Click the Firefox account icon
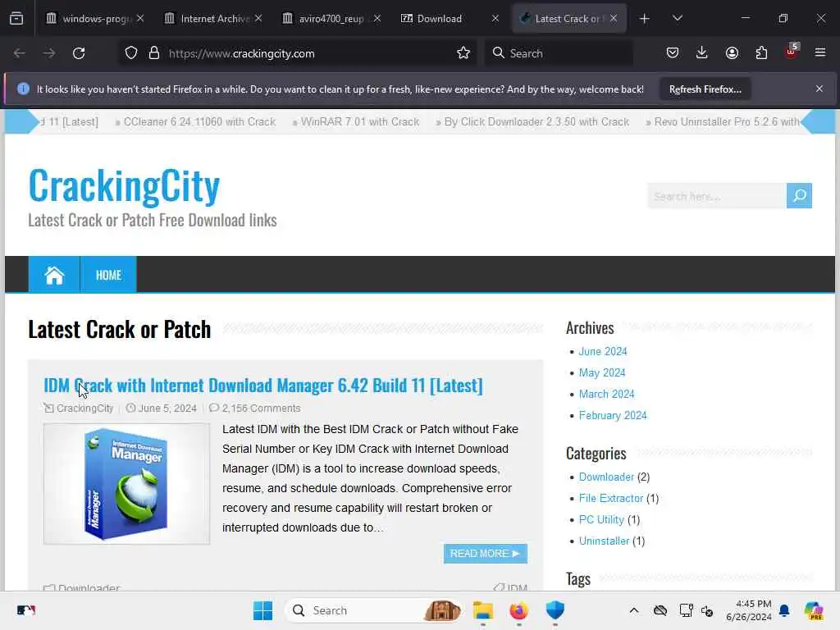Viewport: 840px width, 630px height. (732, 53)
